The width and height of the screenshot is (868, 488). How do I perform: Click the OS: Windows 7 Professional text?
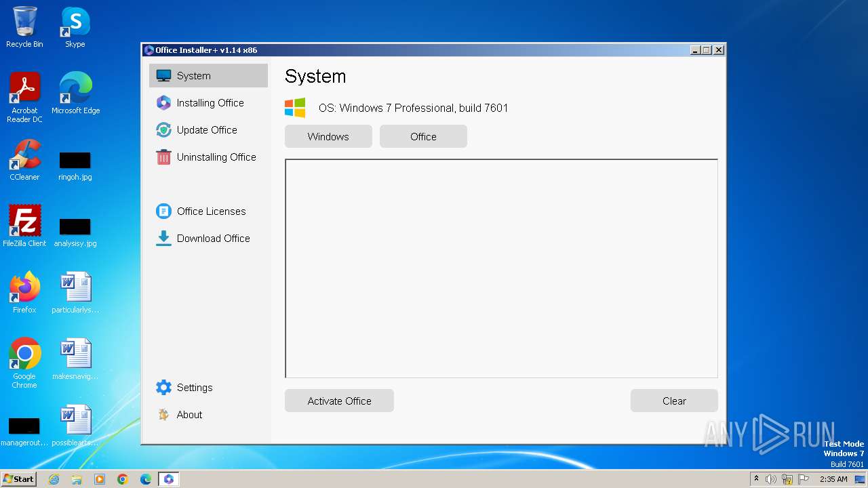pos(413,108)
